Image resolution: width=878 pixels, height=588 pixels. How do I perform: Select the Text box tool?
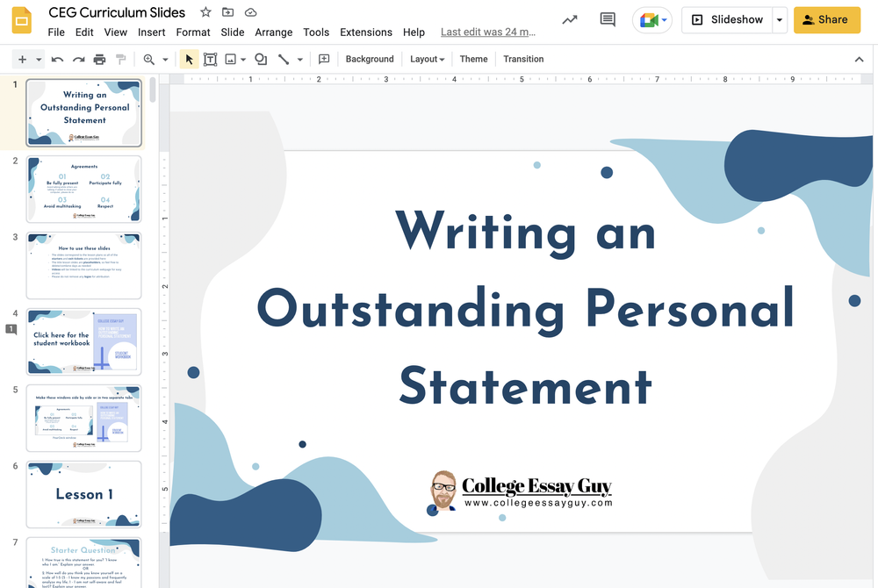[x=211, y=59]
